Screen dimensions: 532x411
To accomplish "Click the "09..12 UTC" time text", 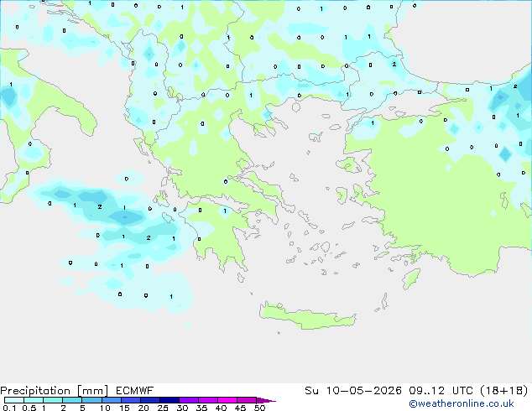I will click(x=441, y=391).
